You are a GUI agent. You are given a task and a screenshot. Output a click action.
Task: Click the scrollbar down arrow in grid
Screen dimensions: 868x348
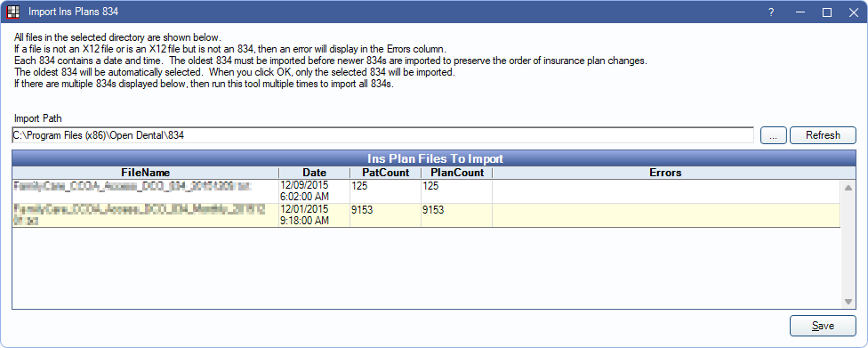(848, 301)
